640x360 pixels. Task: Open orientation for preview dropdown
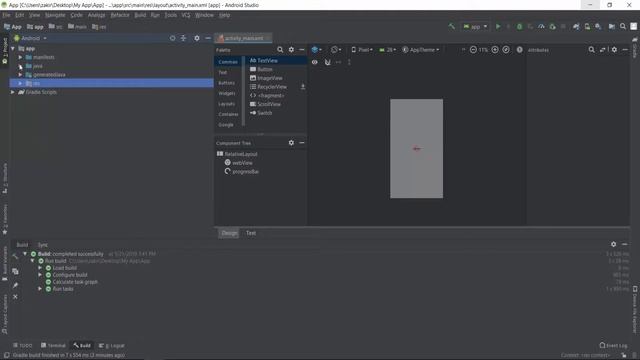[336, 50]
